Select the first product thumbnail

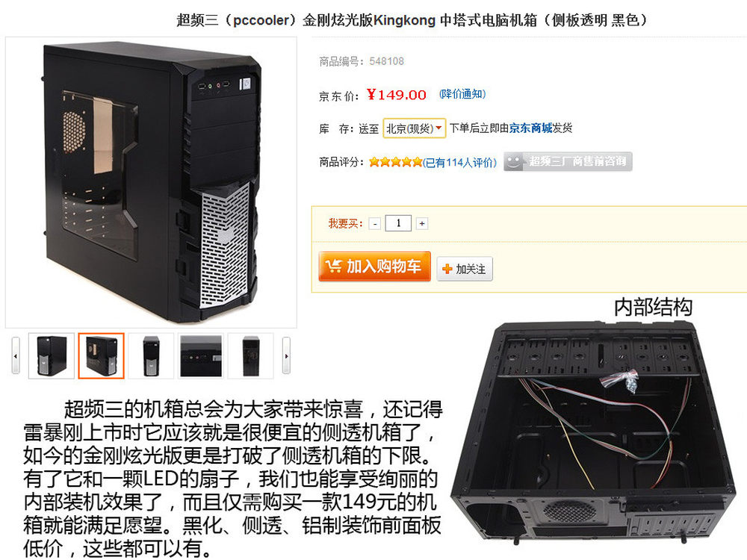[52, 355]
